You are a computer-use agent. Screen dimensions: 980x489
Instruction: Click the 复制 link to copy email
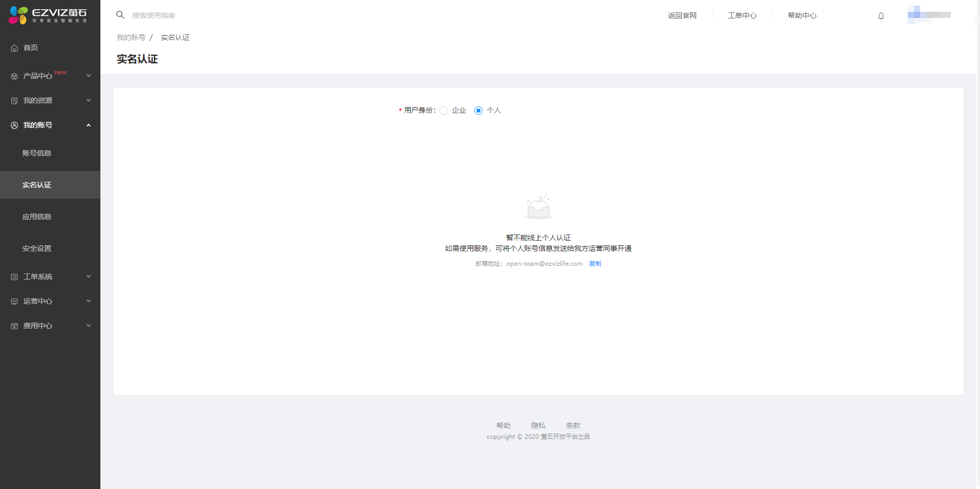click(595, 264)
